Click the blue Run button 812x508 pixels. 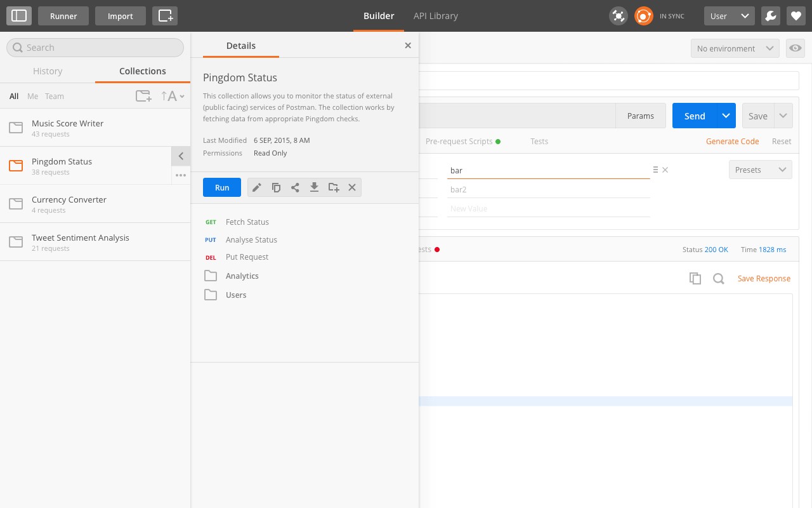(222, 187)
